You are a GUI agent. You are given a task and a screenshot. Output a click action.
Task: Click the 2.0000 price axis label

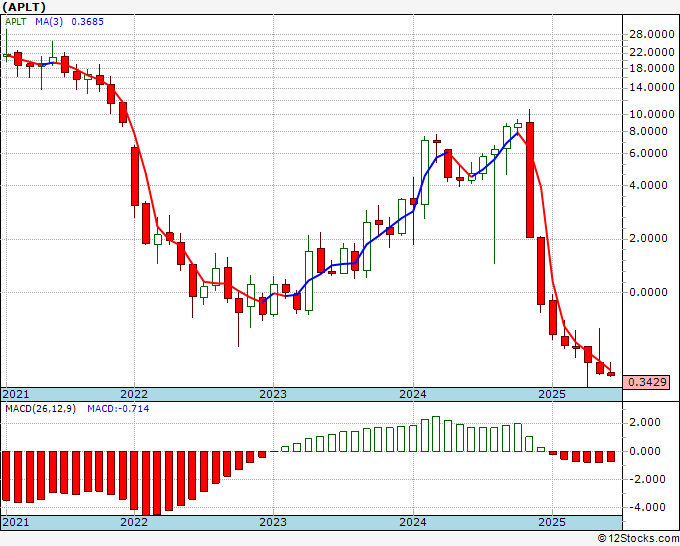pyautogui.click(x=648, y=239)
